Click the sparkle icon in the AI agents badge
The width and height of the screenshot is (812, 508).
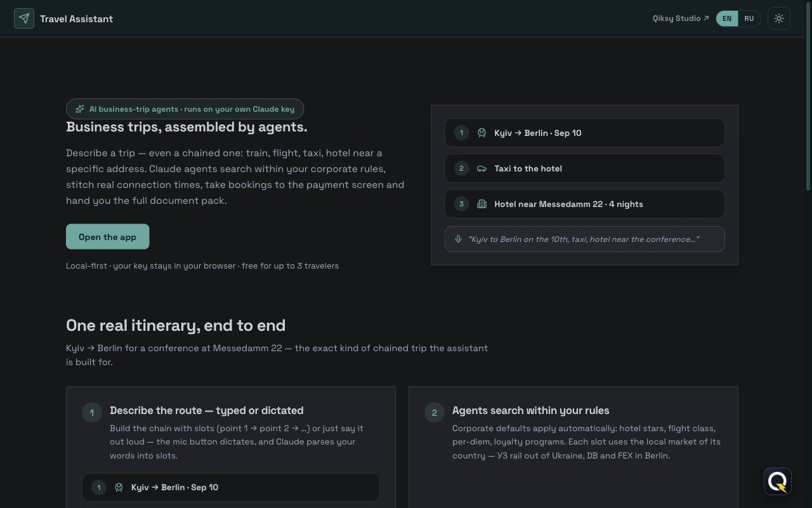80,109
